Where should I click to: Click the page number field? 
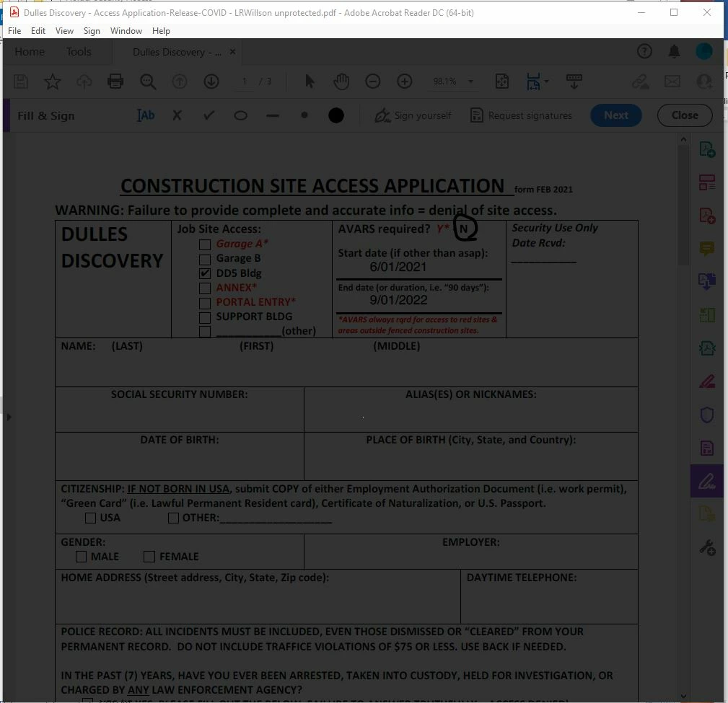pyautogui.click(x=244, y=81)
